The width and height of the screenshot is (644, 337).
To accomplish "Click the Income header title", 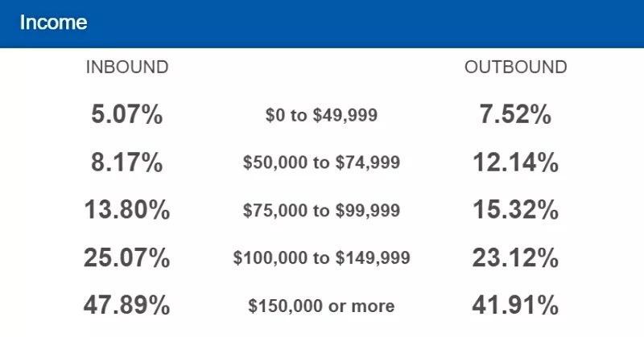I will (x=53, y=23).
